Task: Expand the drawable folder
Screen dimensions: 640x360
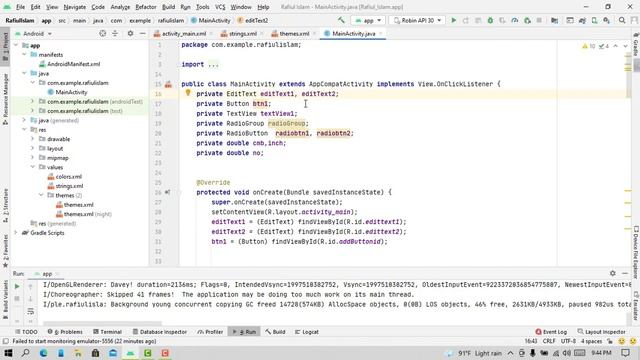Action: [x=33, y=139]
